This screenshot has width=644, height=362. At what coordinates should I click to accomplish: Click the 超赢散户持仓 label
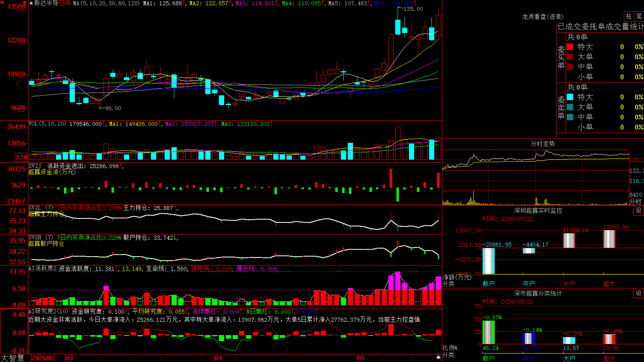(46, 243)
